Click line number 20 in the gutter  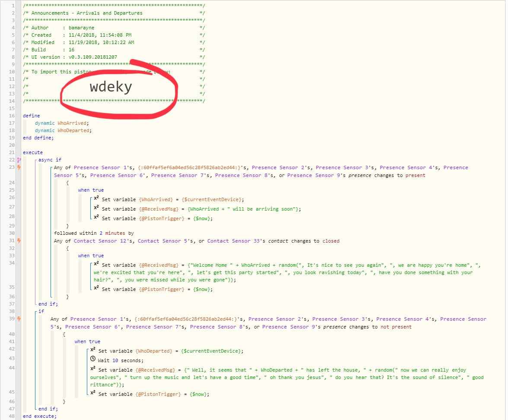point(12,145)
